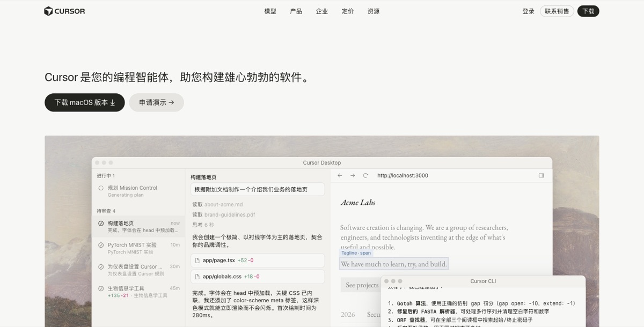644x327 pixels.
Task: Click browser forward arrow in Cursor Desktop
Action: tap(353, 175)
